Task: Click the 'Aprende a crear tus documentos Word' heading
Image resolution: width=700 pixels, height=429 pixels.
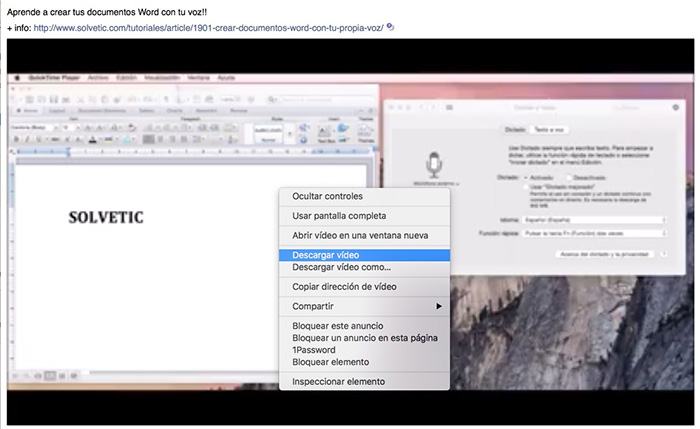Action: 107,12
